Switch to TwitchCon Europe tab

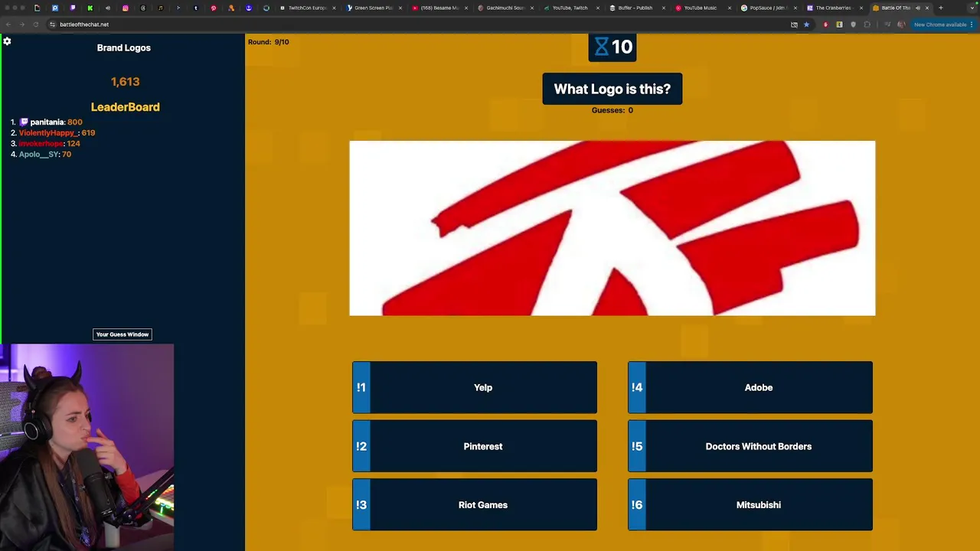click(x=306, y=8)
